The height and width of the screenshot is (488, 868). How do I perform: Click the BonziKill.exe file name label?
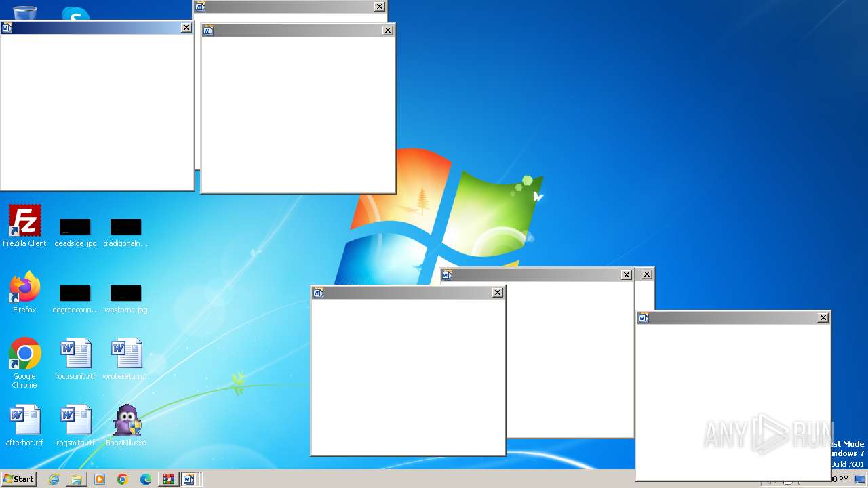click(x=126, y=443)
